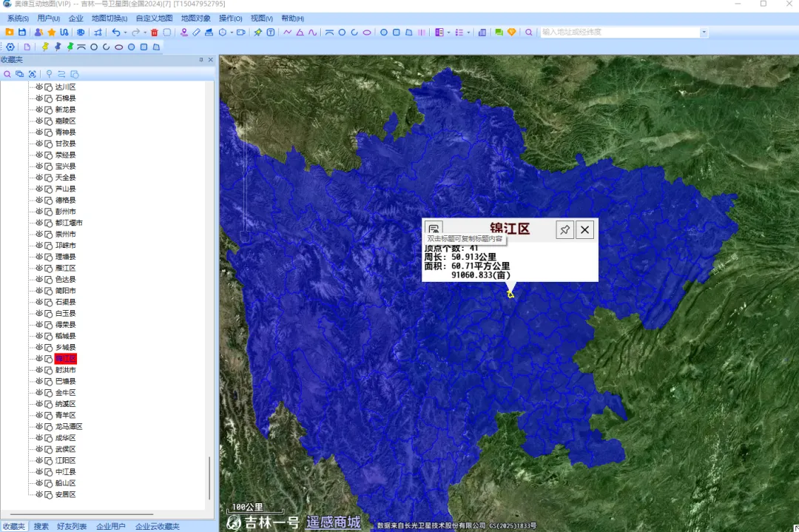The width and height of the screenshot is (799, 532).
Task: Click the two-users icon in top toolbar
Action: 38,32
